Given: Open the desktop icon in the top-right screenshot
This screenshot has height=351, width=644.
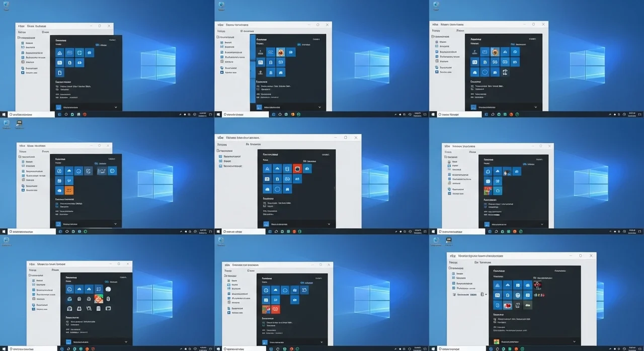Looking at the screenshot, I should tap(436, 6).
